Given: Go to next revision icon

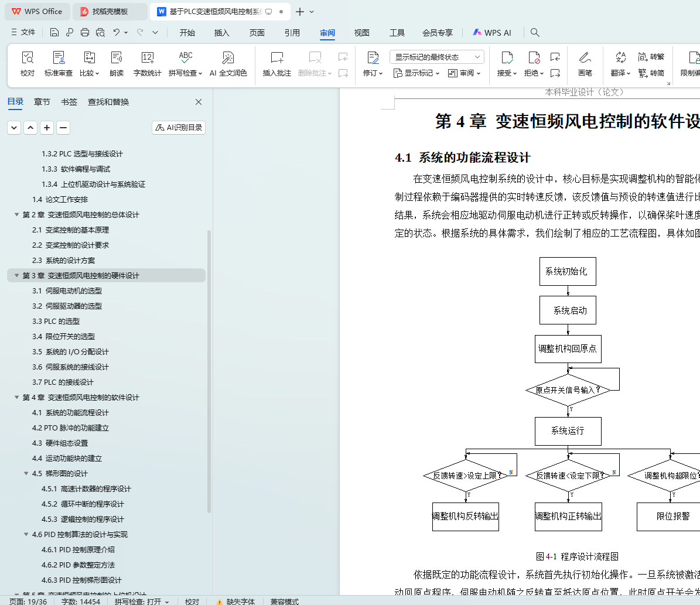Looking at the screenshot, I should point(555,73).
